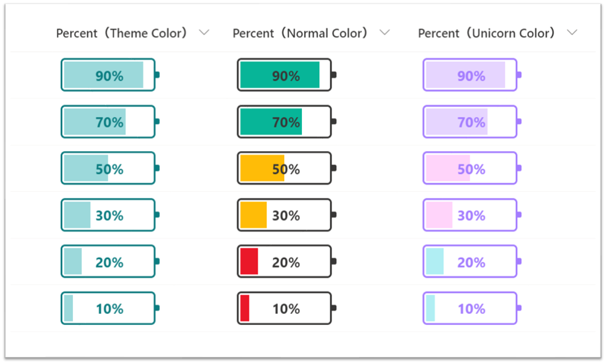Click the 90% battery in Theme Color column
Image resolution: width=606 pixels, height=364 pixels.
pyautogui.click(x=109, y=75)
